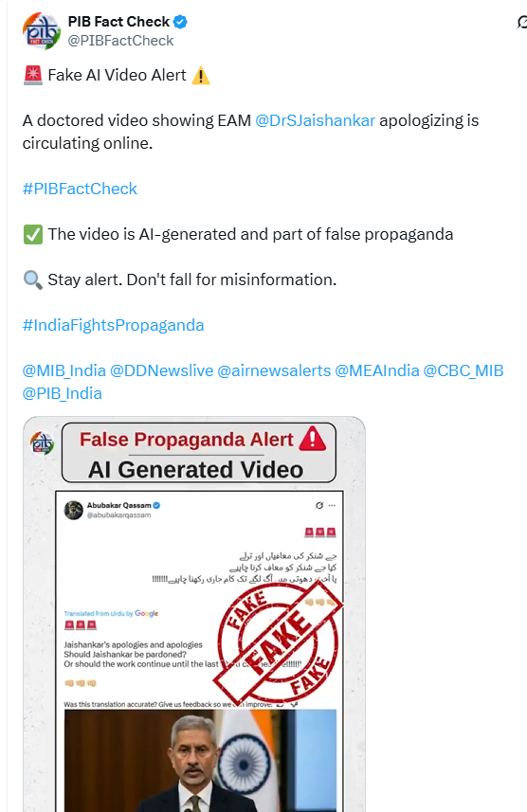Click the magnifying glass emoji before Stay alert
Screen dimensions: 527x812
(32, 280)
